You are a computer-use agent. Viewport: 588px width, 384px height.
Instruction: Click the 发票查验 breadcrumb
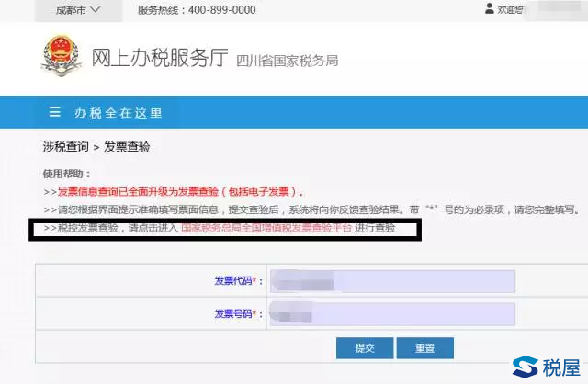coord(127,147)
